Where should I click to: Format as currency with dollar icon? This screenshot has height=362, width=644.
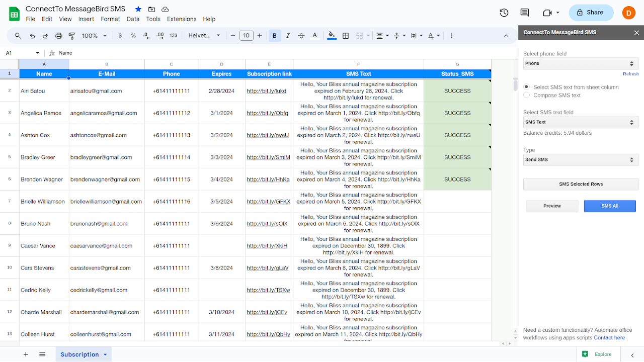120,36
